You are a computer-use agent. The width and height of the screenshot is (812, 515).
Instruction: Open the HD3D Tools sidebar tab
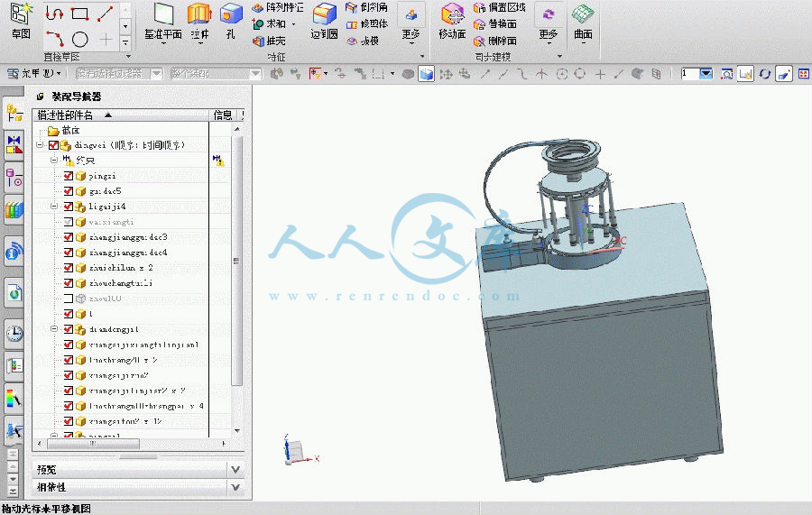pos(14,252)
